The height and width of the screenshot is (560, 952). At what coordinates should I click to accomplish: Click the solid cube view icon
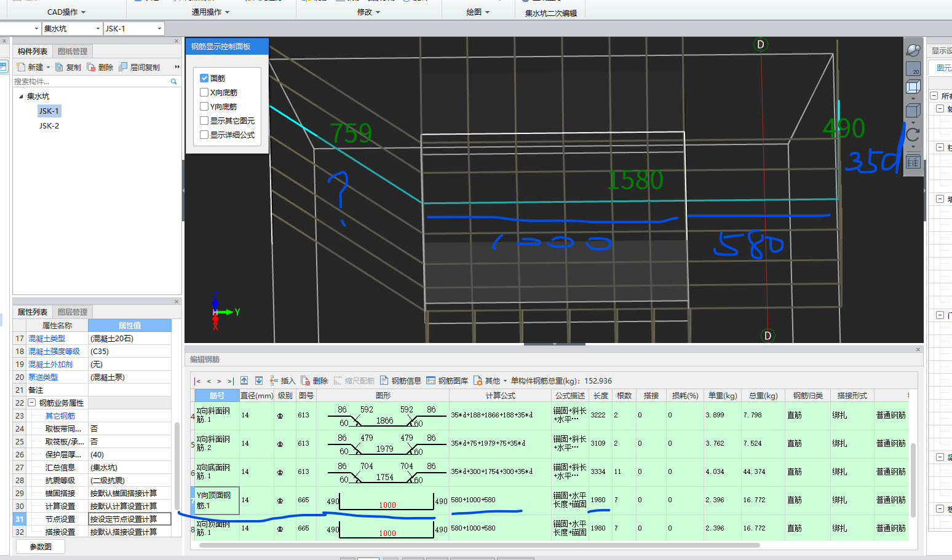tap(913, 111)
